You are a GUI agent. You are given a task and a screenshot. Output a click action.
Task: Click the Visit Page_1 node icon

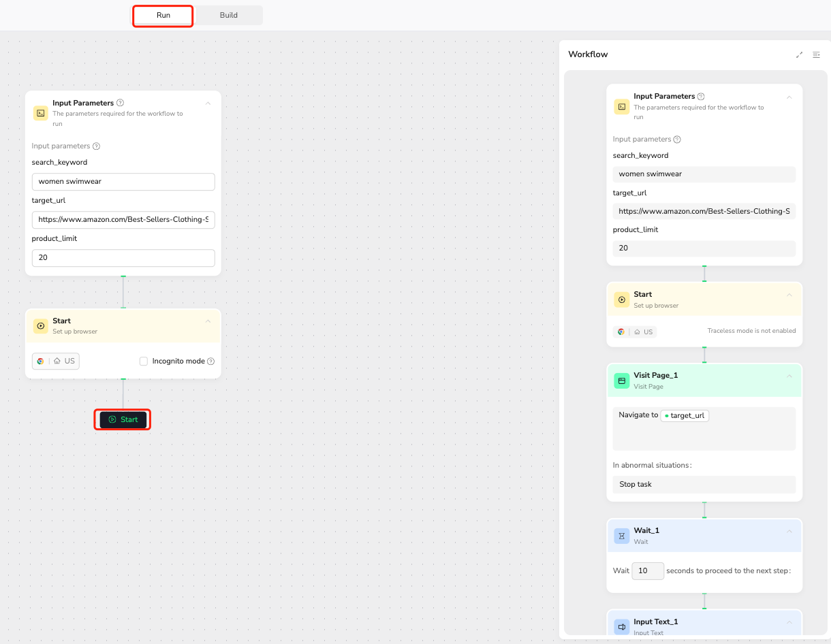[x=621, y=381]
